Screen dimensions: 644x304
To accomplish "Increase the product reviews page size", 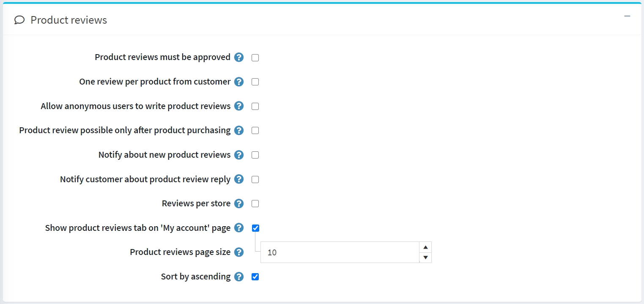I will coord(425,247).
